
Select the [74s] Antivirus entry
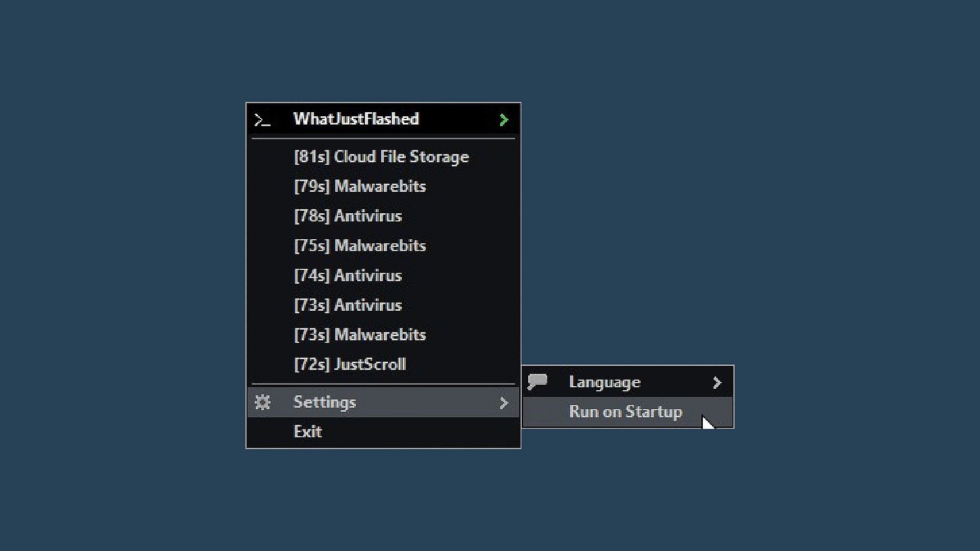[x=383, y=275]
